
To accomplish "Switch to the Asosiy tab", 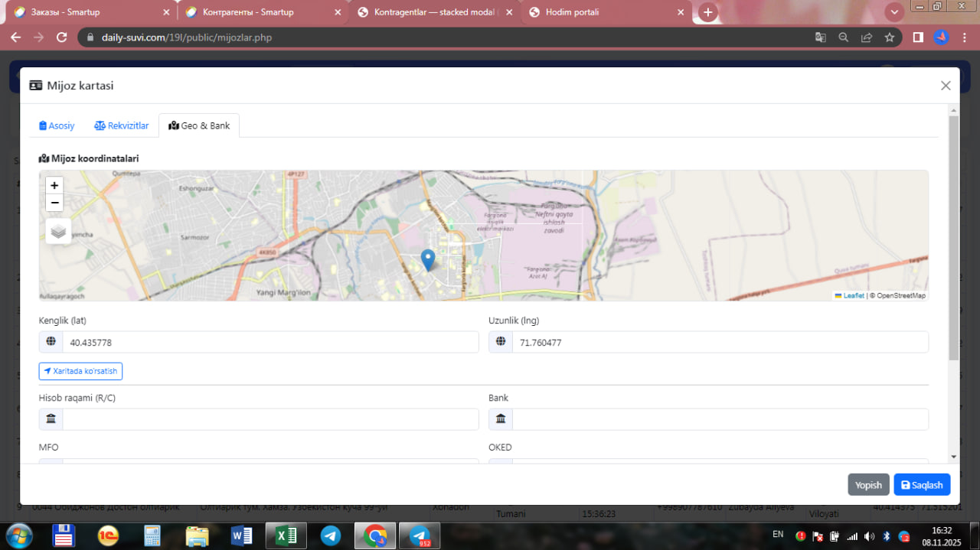I will (x=57, y=125).
